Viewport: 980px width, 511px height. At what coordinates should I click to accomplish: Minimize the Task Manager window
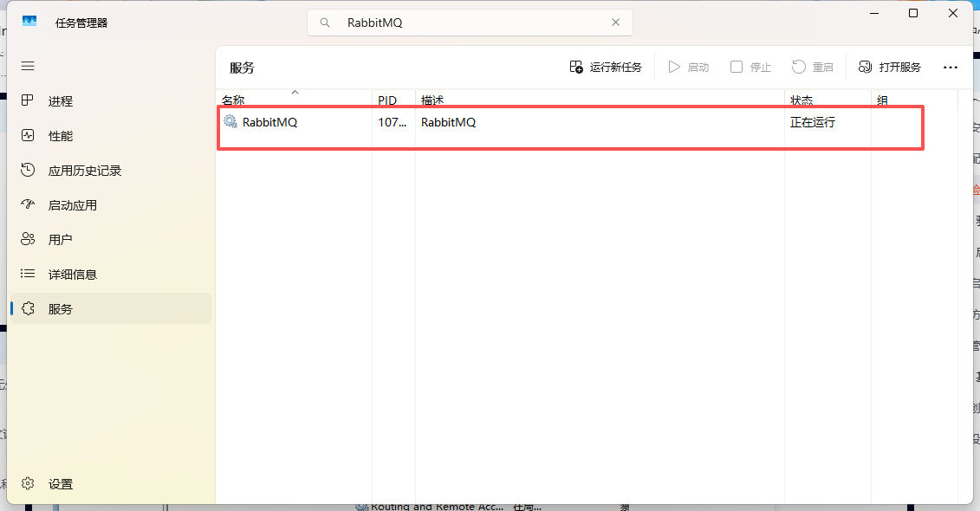[x=874, y=13]
